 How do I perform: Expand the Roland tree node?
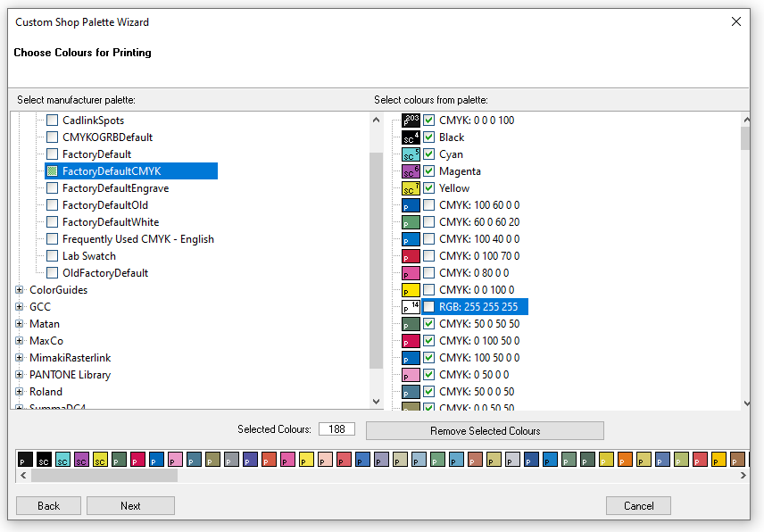coord(19,392)
